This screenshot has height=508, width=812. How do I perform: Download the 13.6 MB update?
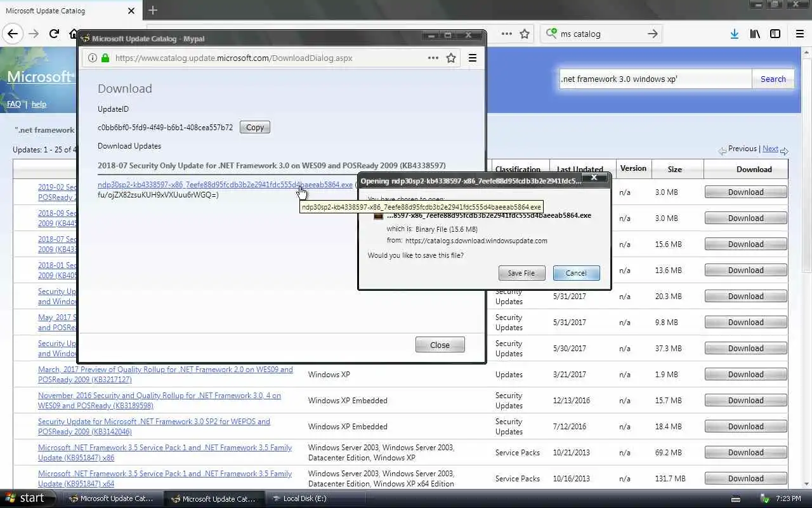point(745,270)
